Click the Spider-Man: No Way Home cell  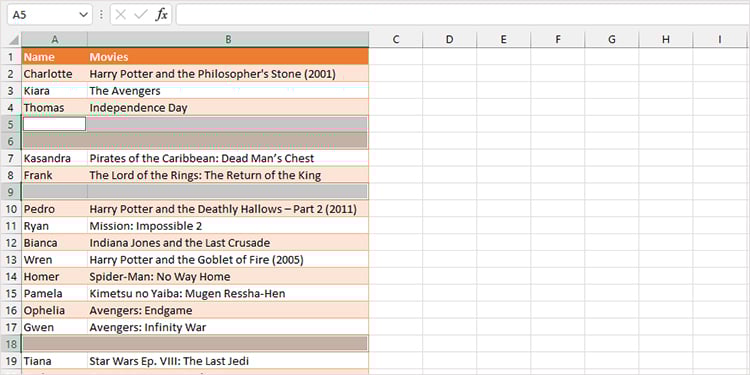(x=228, y=276)
